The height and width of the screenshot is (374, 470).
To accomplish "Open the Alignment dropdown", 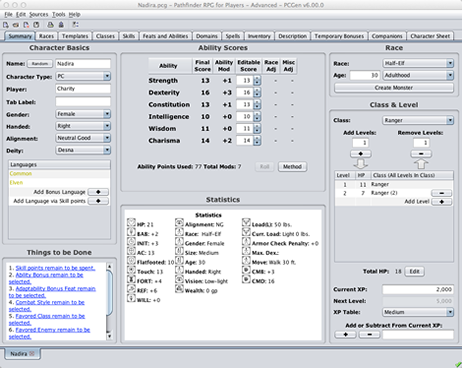I will 83,138.
